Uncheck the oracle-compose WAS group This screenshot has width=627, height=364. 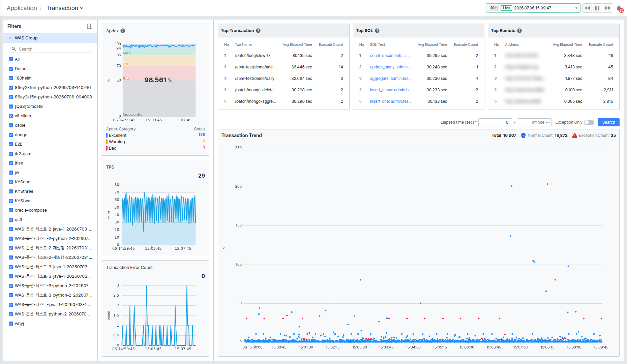[x=11, y=210]
